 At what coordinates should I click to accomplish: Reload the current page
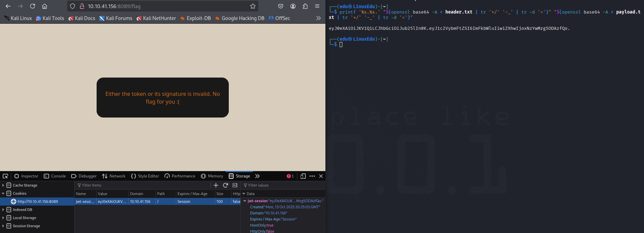click(33, 6)
